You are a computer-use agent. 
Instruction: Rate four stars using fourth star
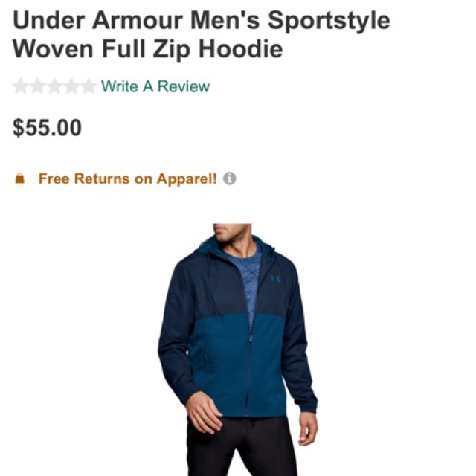71,86
